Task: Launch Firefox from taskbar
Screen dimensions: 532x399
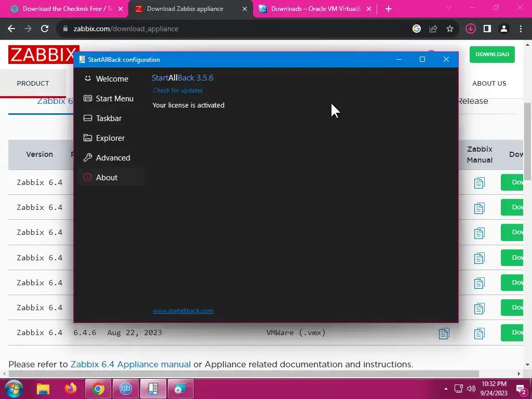Action: click(71, 389)
